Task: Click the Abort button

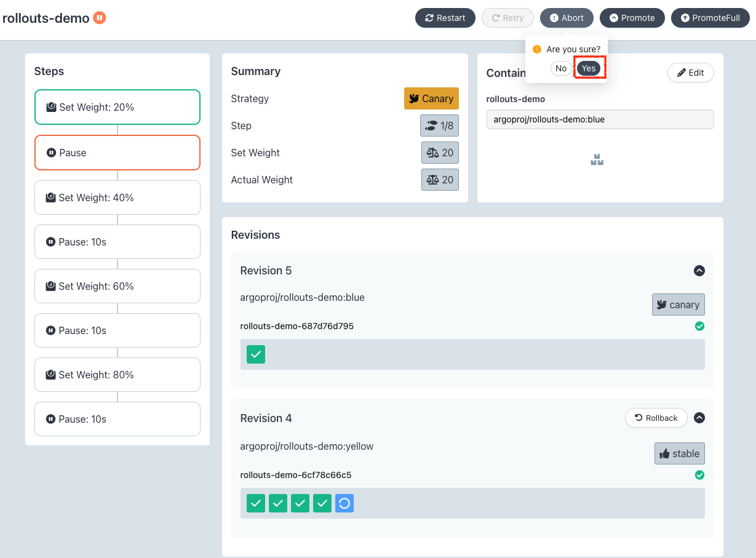Action: point(567,18)
